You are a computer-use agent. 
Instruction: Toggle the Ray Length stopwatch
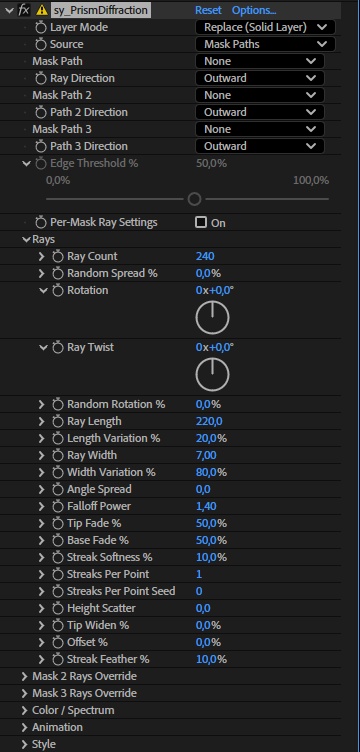point(58,422)
